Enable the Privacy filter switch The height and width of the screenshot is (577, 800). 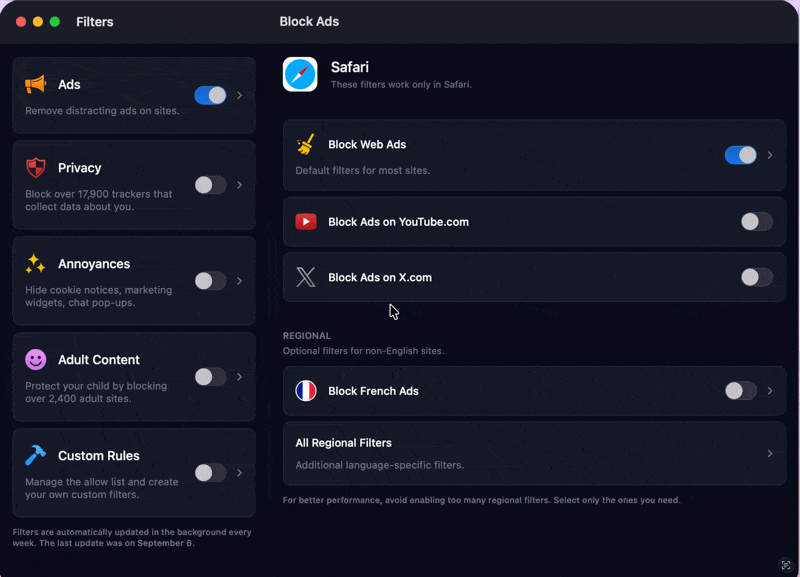pyautogui.click(x=211, y=185)
